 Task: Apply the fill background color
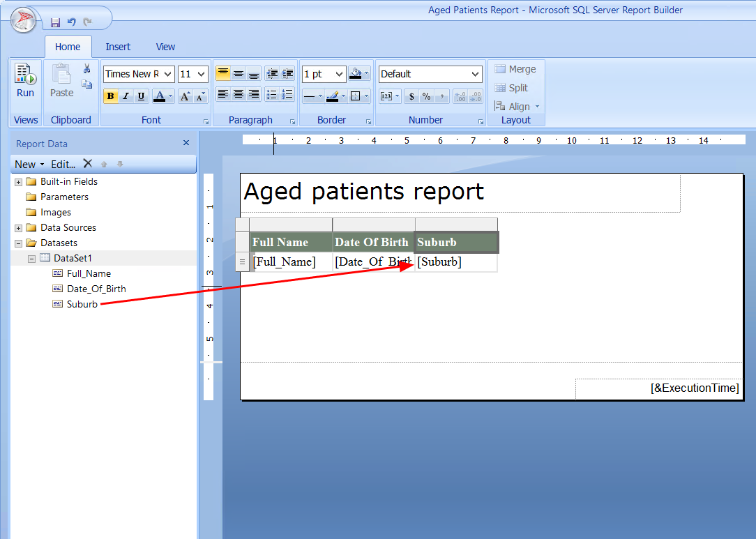pos(356,74)
